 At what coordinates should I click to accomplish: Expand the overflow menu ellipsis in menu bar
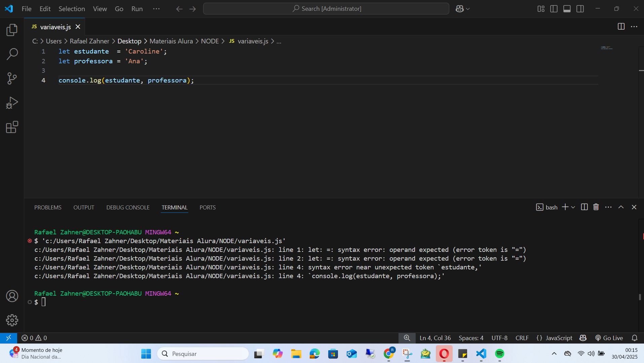[156, 9]
